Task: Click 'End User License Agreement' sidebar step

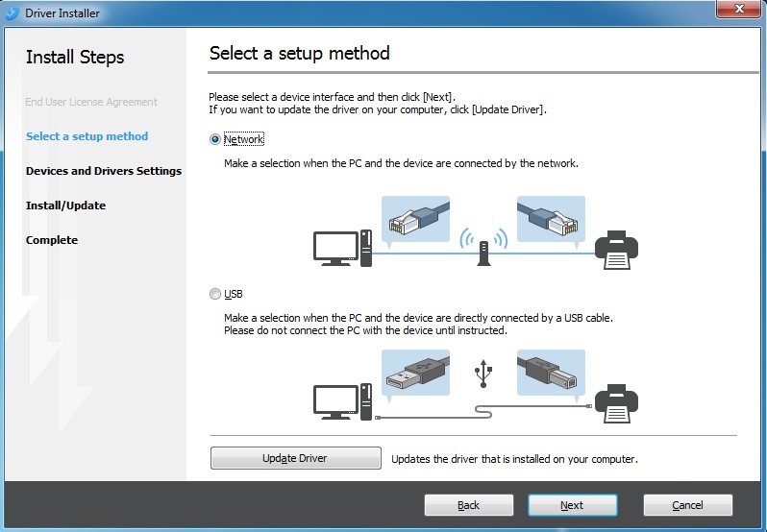Action: point(91,102)
